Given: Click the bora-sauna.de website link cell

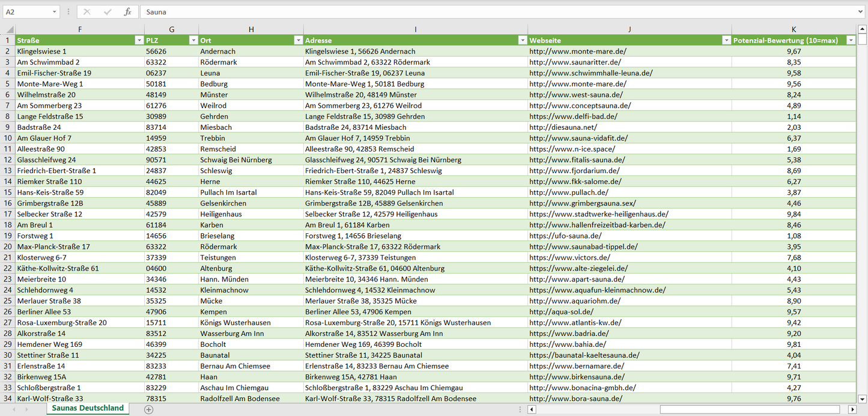Looking at the screenshot, I should 575,399.
